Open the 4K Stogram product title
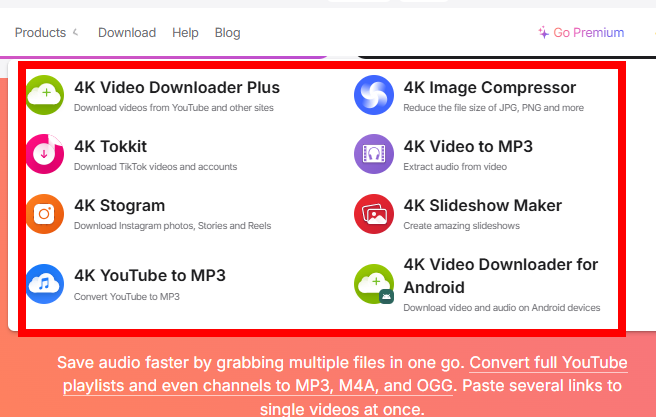Image resolution: width=656 pixels, height=417 pixels. click(x=120, y=205)
